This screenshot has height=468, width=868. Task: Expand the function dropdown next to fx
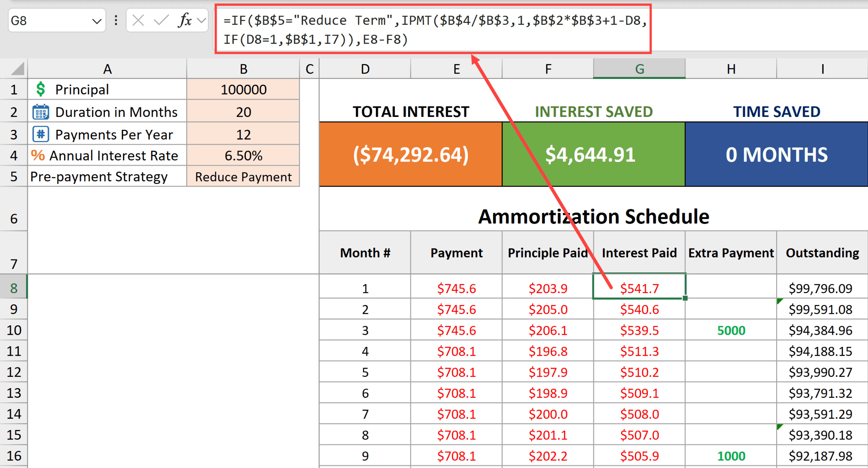click(202, 21)
